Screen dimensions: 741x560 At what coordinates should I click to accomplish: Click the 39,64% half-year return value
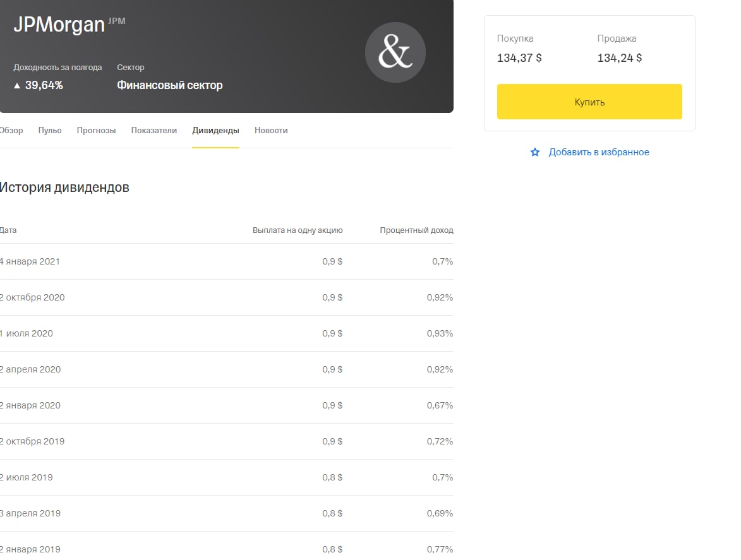[44, 85]
